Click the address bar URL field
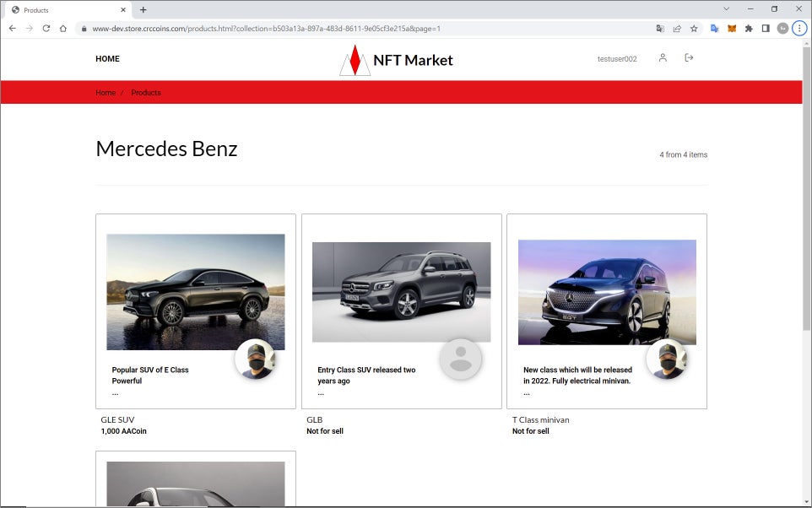 click(362, 29)
